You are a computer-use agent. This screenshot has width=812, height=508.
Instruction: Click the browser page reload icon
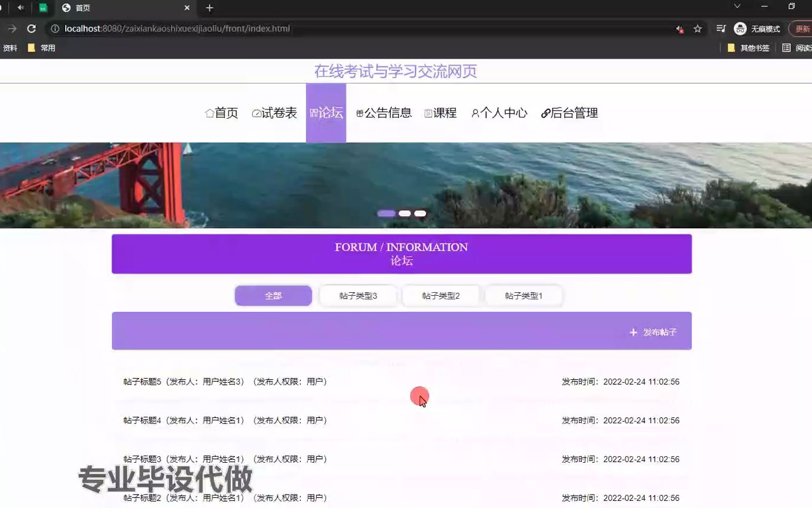coord(31,28)
